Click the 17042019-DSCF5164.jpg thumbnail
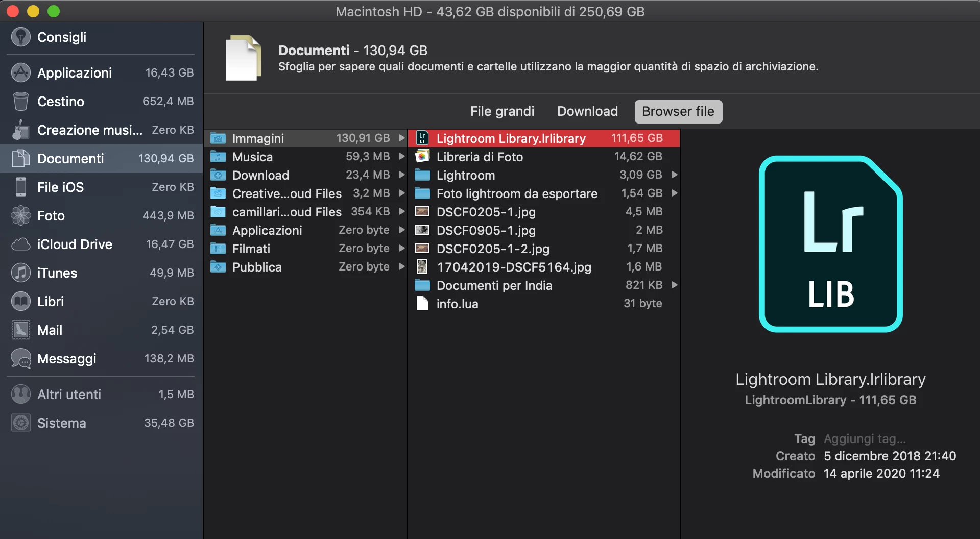 [x=422, y=266]
